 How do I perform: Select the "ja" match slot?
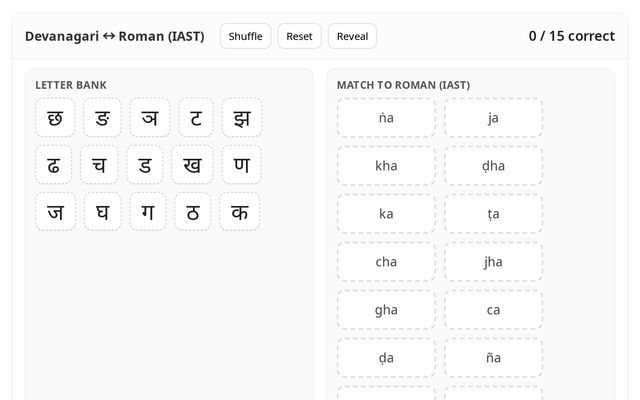[493, 118]
